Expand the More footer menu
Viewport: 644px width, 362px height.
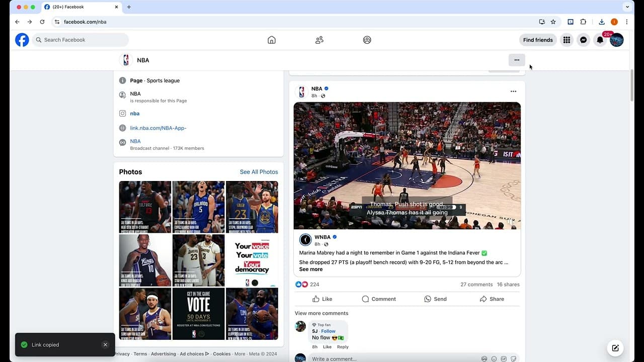239,354
